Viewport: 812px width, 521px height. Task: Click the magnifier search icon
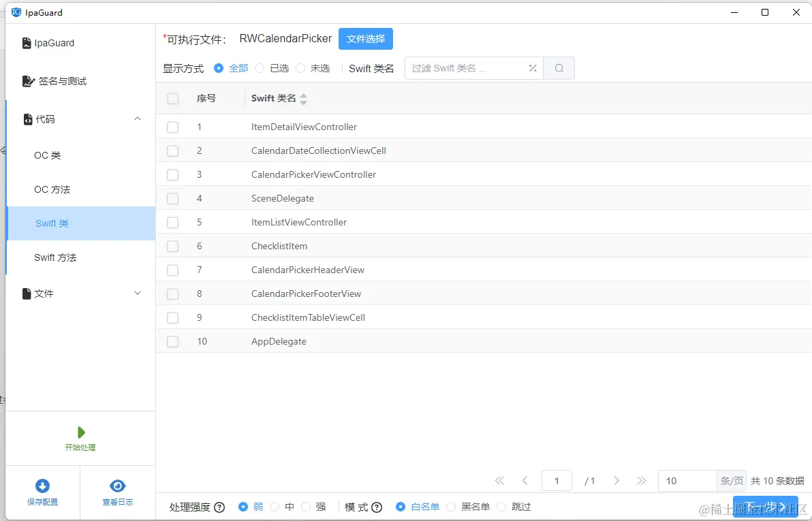coord(559,68)
